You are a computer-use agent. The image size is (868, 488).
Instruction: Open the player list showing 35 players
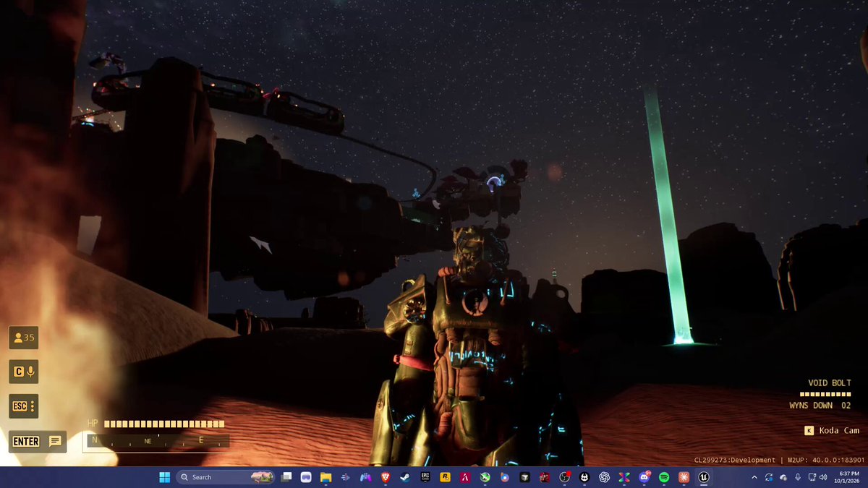click(x=23, y=338)
